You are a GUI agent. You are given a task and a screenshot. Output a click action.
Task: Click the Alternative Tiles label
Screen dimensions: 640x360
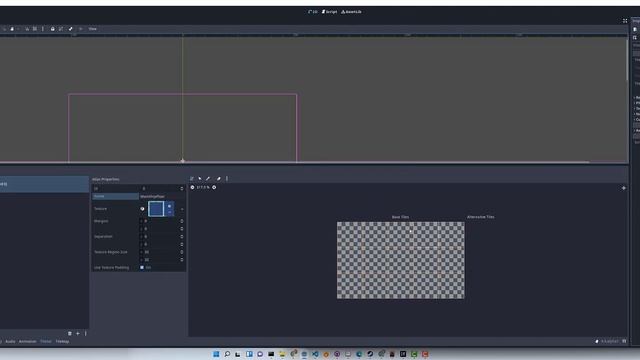click(480, 217)
